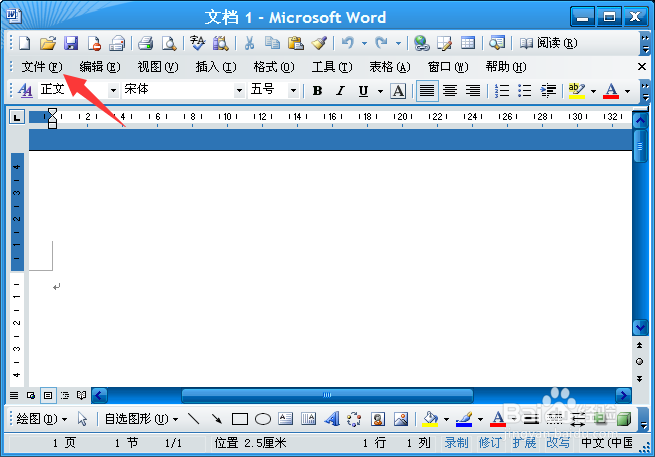Open the 文件(F) menu

(42, 67)
